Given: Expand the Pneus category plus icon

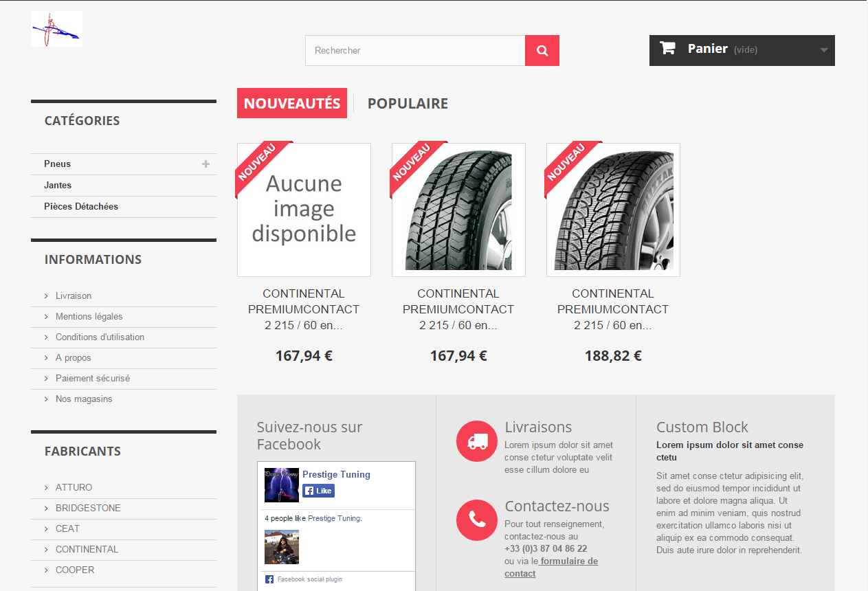Looking at the screenshot, I should [205, 164].
